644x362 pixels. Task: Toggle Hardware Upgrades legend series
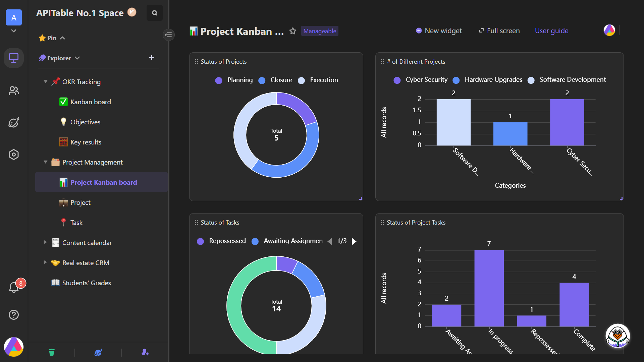(x=487, y=80)
